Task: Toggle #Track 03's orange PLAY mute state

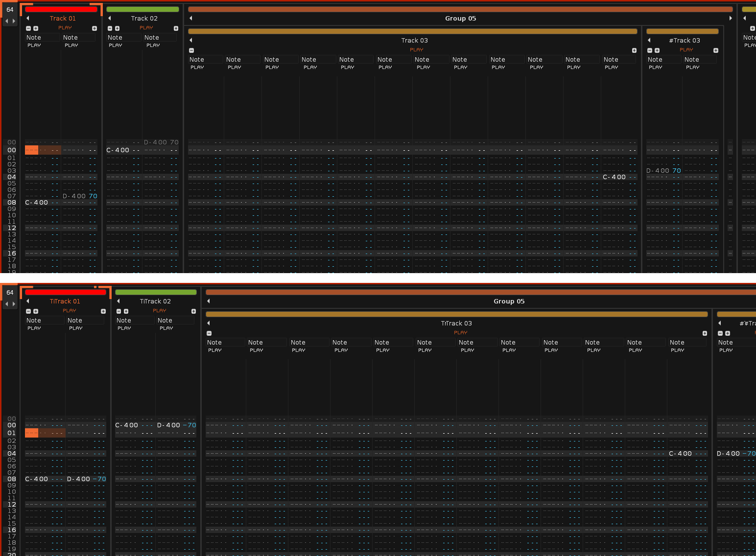Action: (686, 50)
